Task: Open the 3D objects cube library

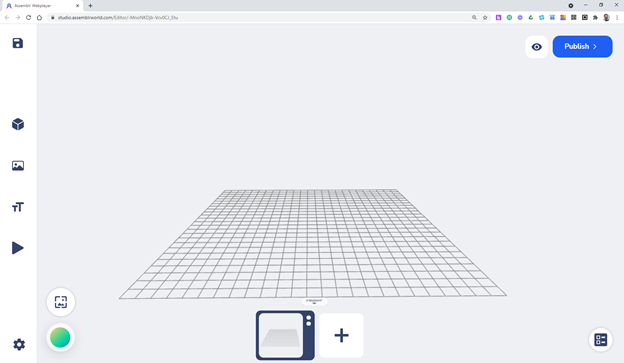Action: (18, 124)
